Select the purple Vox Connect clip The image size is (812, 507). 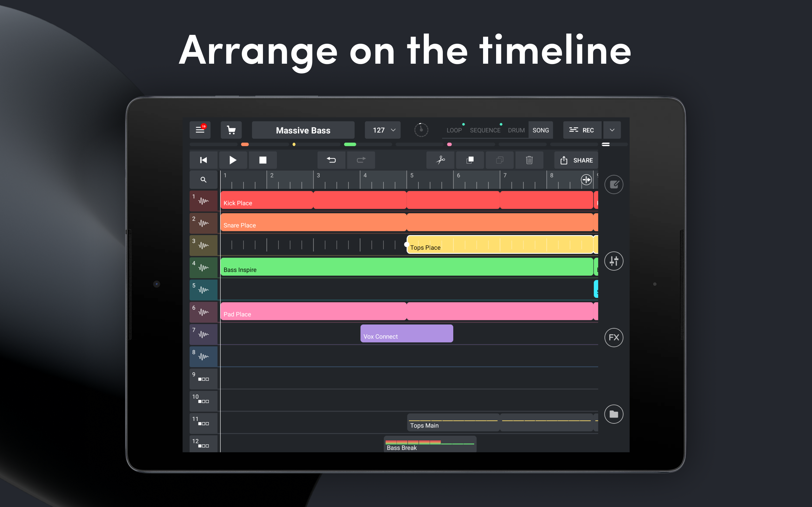pyautogui.click(x=406, y=333)
